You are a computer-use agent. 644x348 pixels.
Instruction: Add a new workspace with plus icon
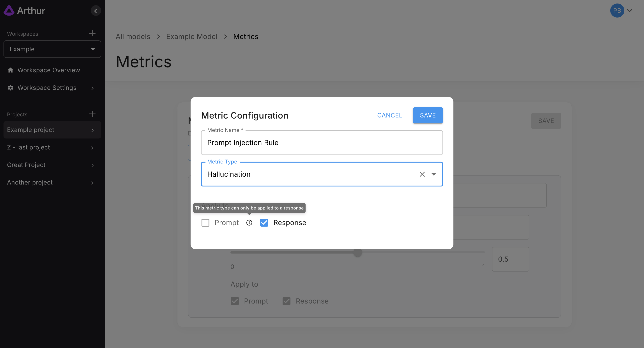(92, 33)
